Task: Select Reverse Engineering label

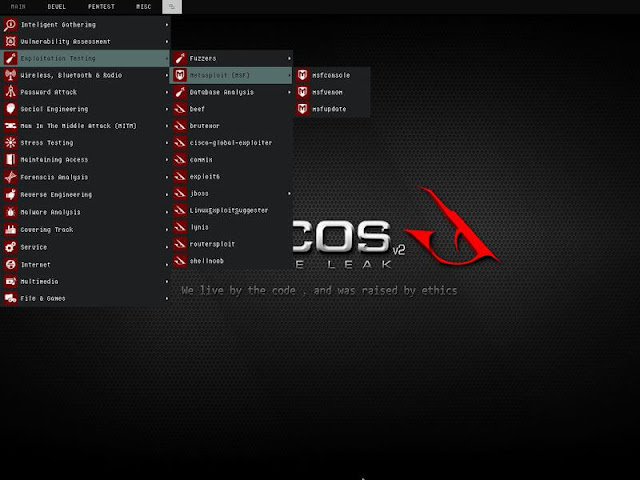Action: point(56,195)
